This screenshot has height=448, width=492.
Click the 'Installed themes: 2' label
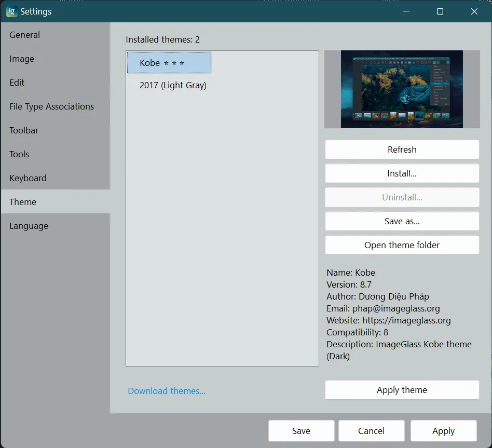[x=162, y=39]
